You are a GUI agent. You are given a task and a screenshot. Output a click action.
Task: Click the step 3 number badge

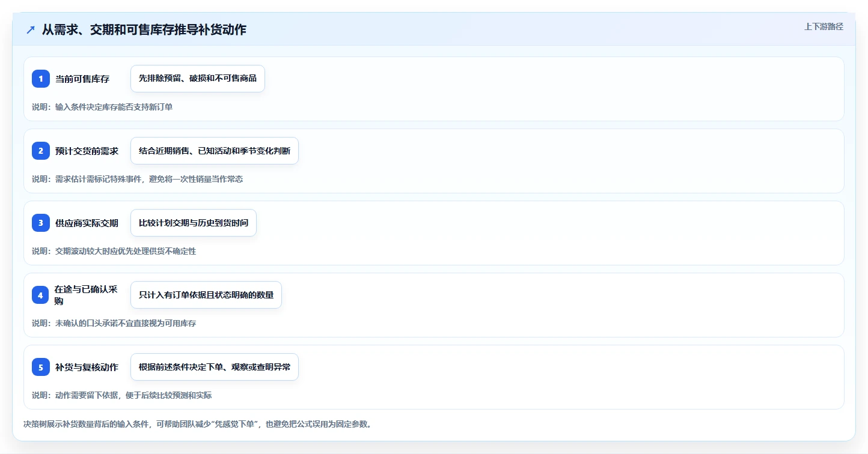tap(41, 223)
